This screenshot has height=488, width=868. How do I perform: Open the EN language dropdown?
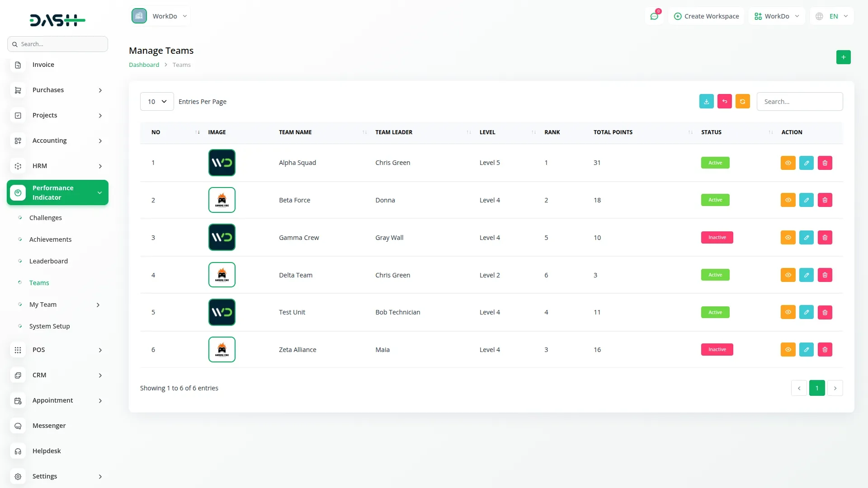click(x=832, y=16)
